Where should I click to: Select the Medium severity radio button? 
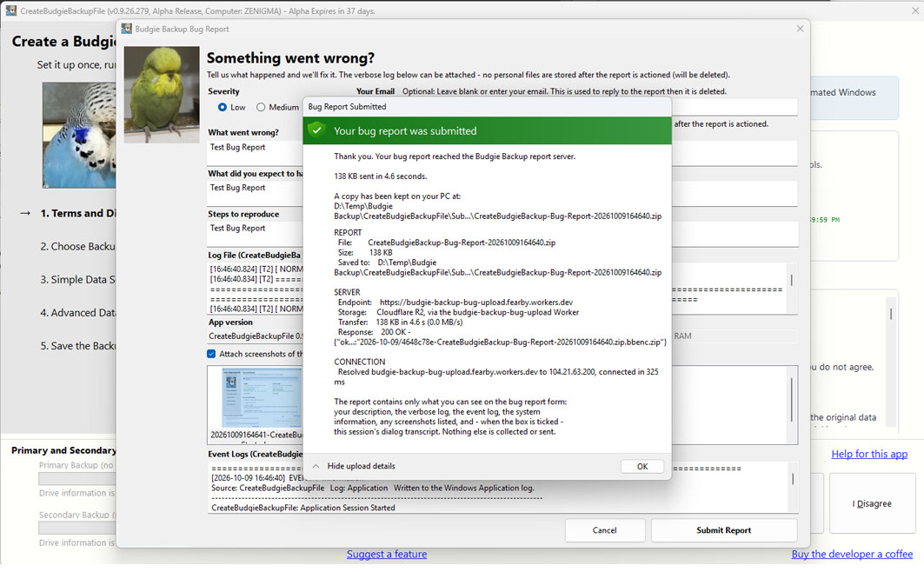[261, 107]
